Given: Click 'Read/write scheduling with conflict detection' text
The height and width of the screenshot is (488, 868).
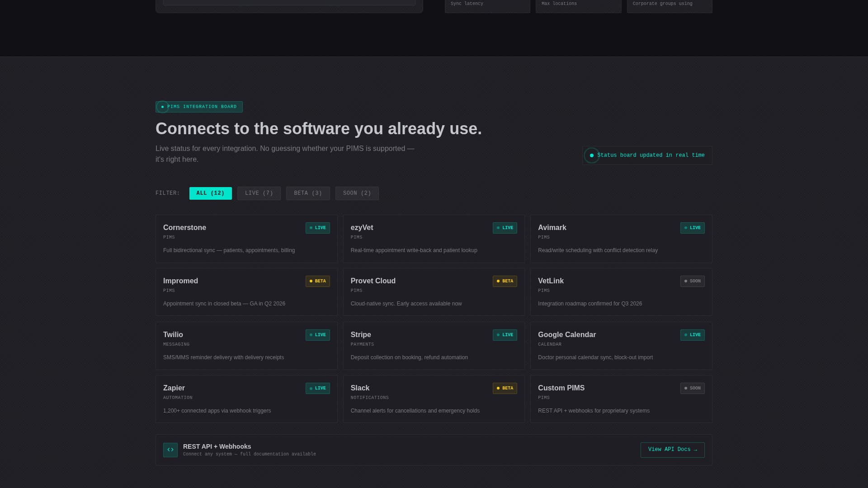Looking at the screenshot, I should [598, 250].
